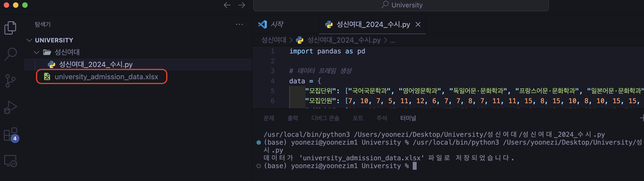
Task: Open Explorer more actions ellipsis menu
Action: [x=239, y=24]
